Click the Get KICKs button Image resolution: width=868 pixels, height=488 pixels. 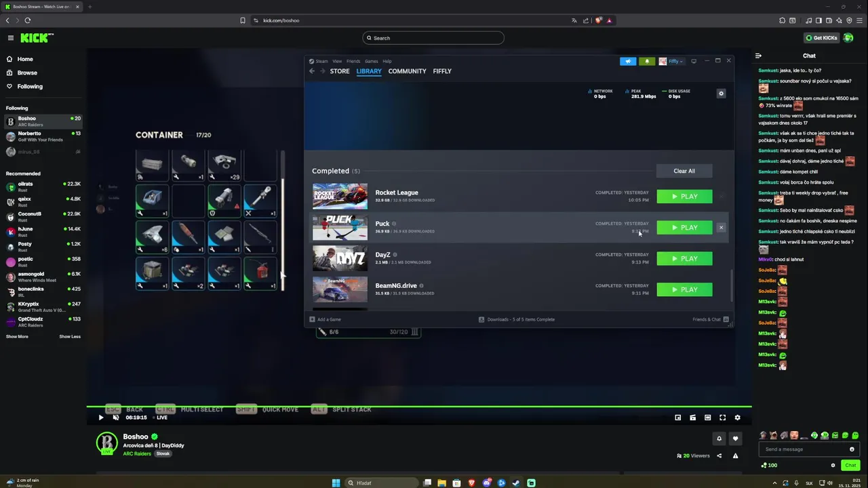coord(821,38)
